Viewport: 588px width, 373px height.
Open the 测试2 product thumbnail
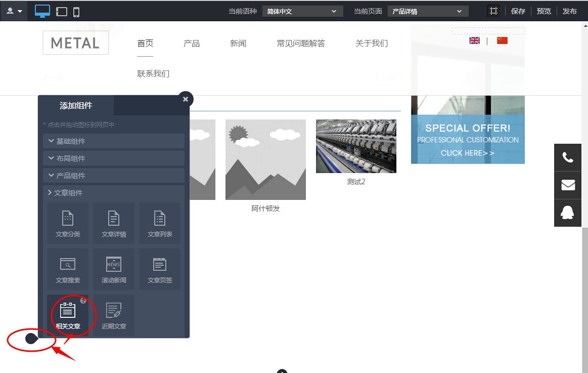click(355, 146)
